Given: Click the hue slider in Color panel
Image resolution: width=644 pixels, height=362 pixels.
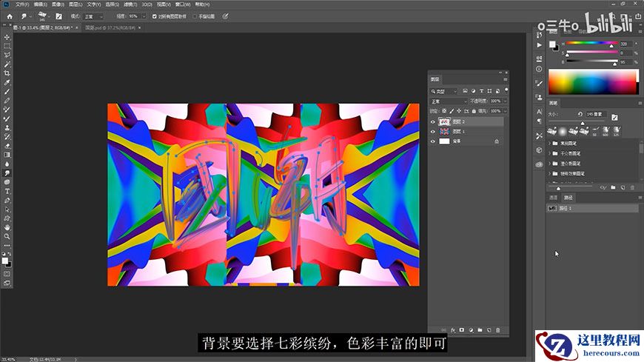Looking at the screenshot, I should [x=592, y=43].
